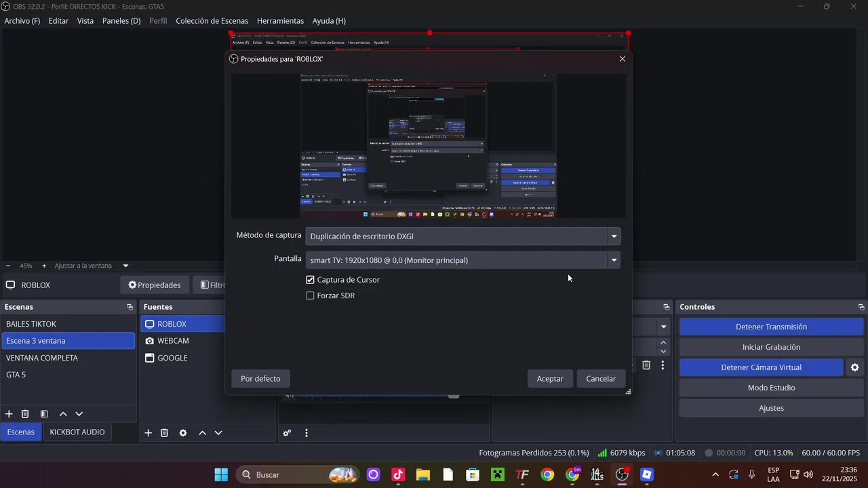This screenshot has width=868, height=488.
Task: Add a new scene with plus icon
Action: click(9, 414)
